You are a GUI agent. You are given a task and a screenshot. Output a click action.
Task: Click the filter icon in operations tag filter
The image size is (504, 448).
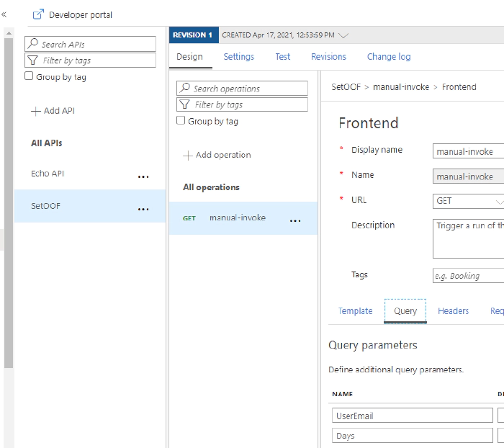tap(184, 104)
